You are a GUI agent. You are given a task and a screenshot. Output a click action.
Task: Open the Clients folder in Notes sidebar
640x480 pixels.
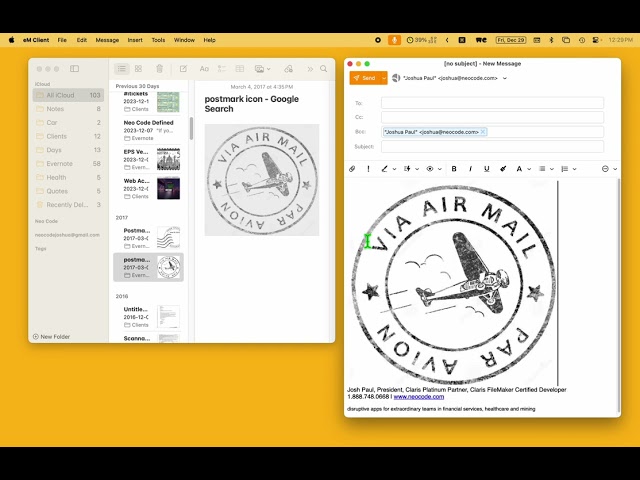tap(68, 136)
